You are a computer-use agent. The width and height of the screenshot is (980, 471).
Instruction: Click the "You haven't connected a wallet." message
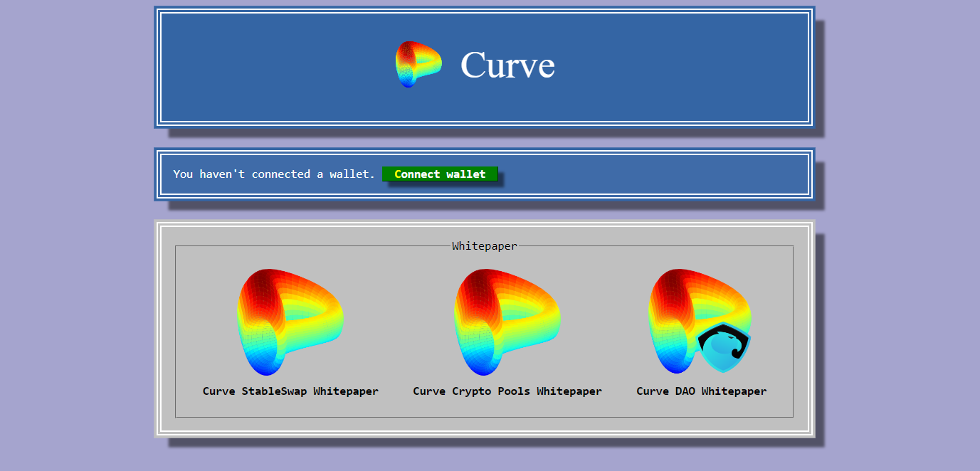click(274, 174)
